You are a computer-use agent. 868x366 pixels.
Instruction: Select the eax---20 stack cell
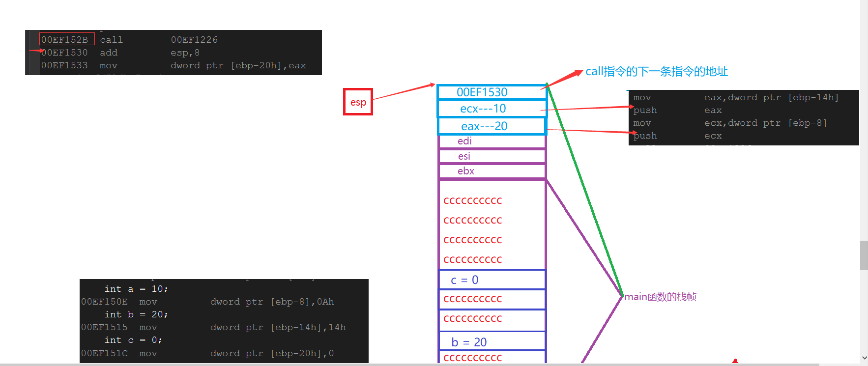tap(492, 126)
